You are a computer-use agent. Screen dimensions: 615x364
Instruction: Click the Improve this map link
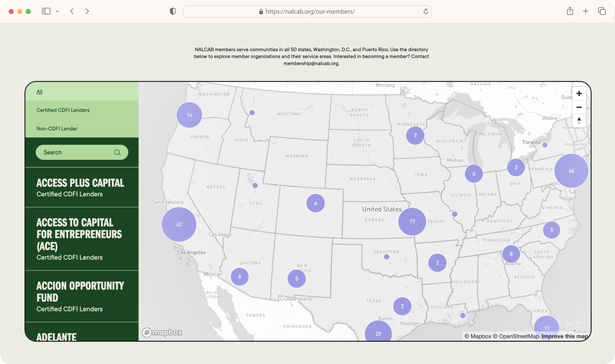(x=565, y=336)
